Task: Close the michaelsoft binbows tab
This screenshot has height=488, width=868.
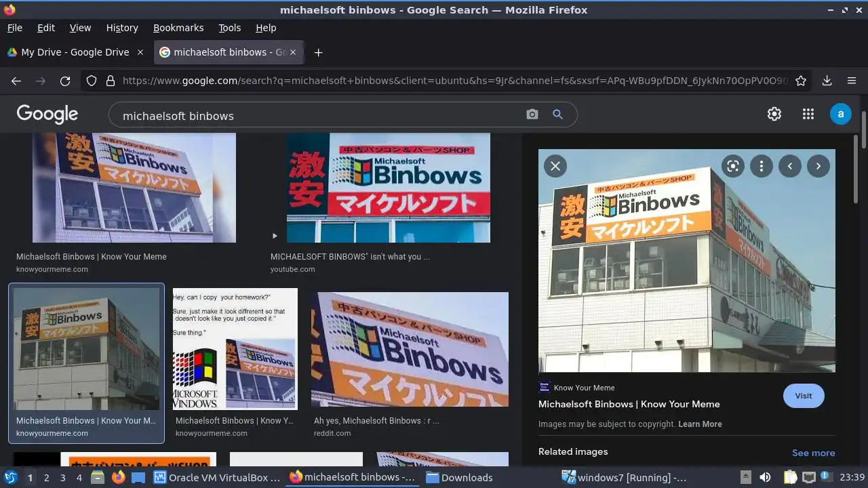Action: [x=294, y=52]
